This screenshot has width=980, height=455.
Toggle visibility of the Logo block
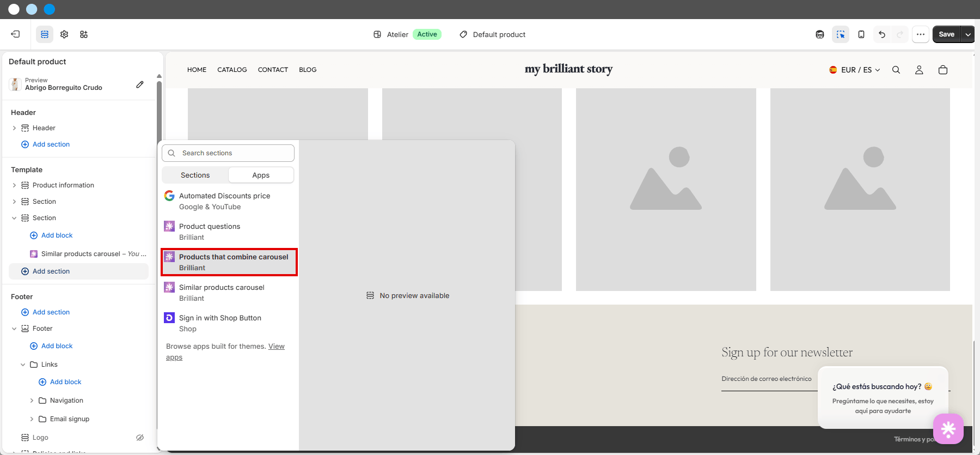[140, 438]
